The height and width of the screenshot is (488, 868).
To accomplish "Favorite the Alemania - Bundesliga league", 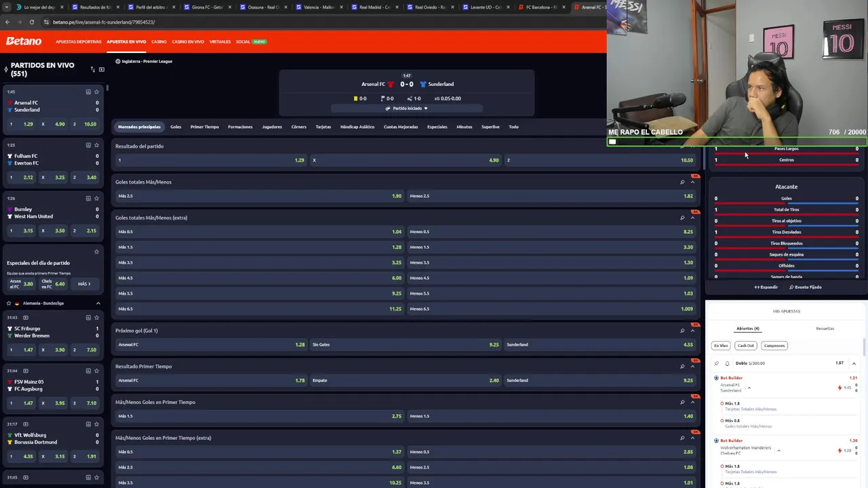I will 9,303.
